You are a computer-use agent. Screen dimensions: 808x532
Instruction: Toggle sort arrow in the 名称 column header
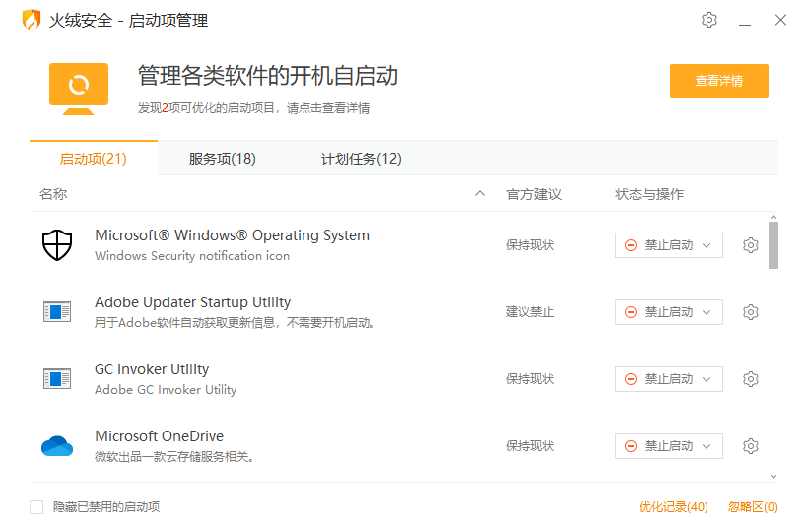click(480, 194)
